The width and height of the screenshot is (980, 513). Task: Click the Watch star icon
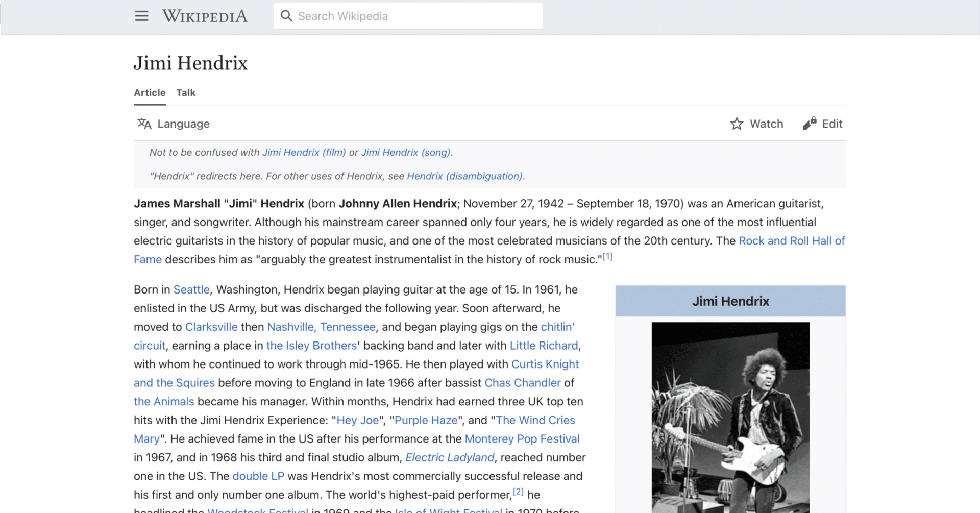pos(737,124)
